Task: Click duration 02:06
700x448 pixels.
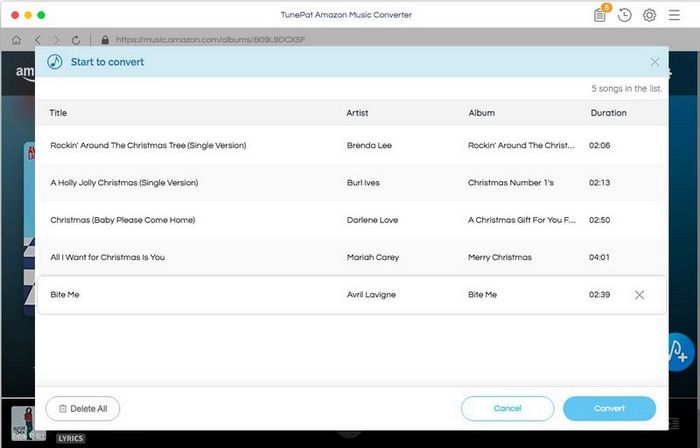Action: [x=599, y=145]
